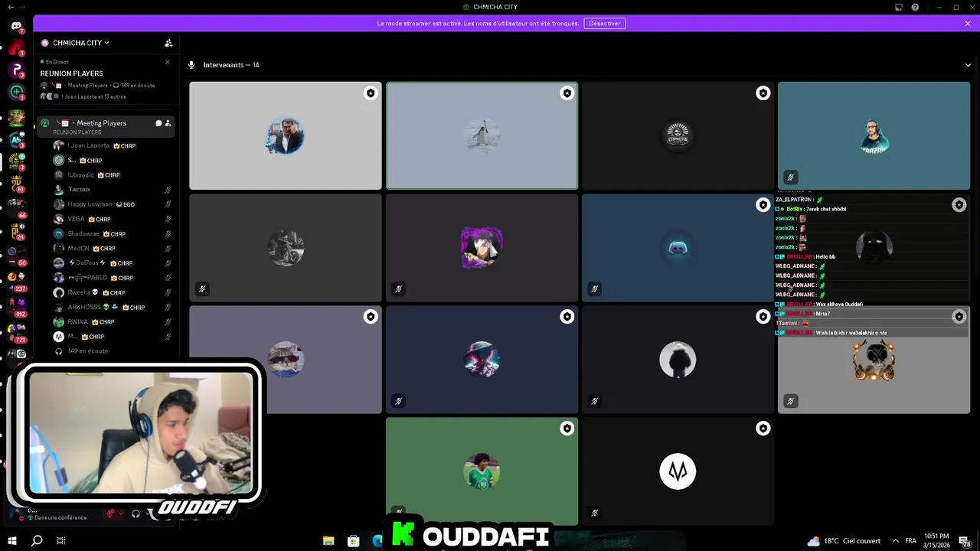
Task: Click shield badge on suited man tile
Action: 371,93
